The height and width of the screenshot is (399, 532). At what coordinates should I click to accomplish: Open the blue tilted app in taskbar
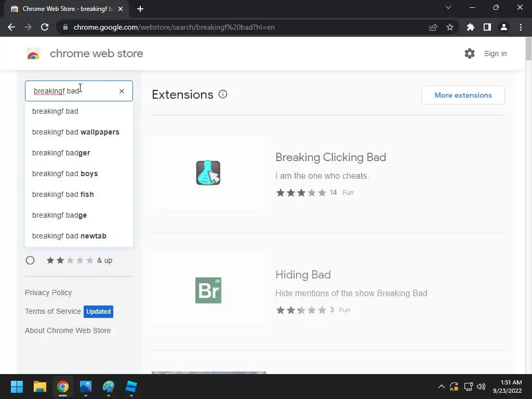point(131,387)
